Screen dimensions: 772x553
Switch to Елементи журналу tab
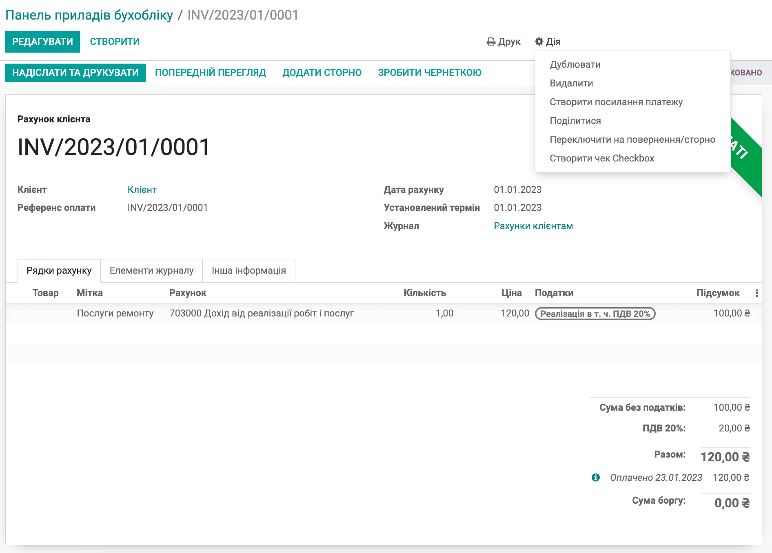tap(151, 270)
